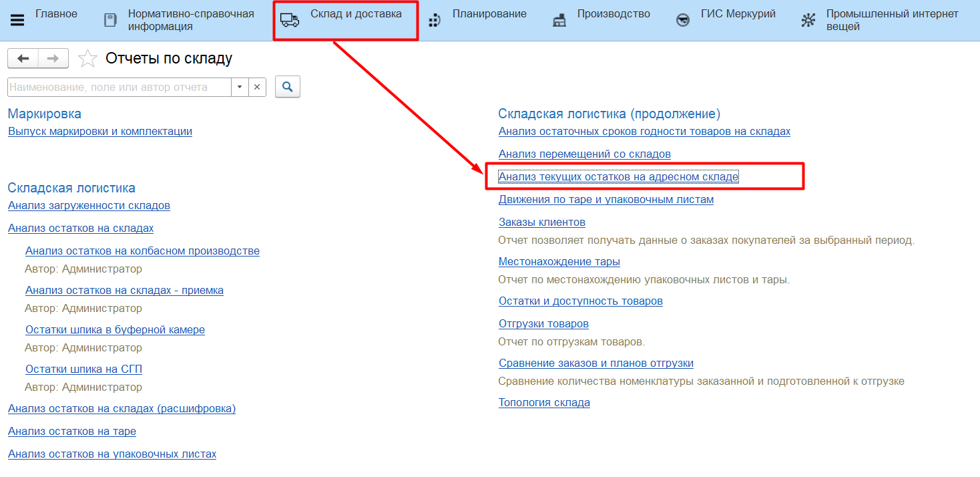The height and width of the screenshot is (477, 980).
Task: Click the back navigation arrow
Action: tap(23, 59)
